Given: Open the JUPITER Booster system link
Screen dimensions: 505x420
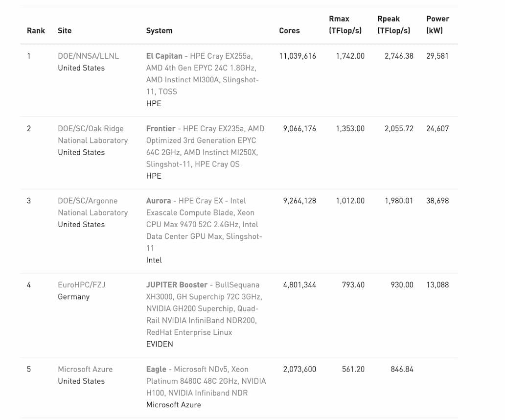Looking at the screenshot, I should (177, 285).
